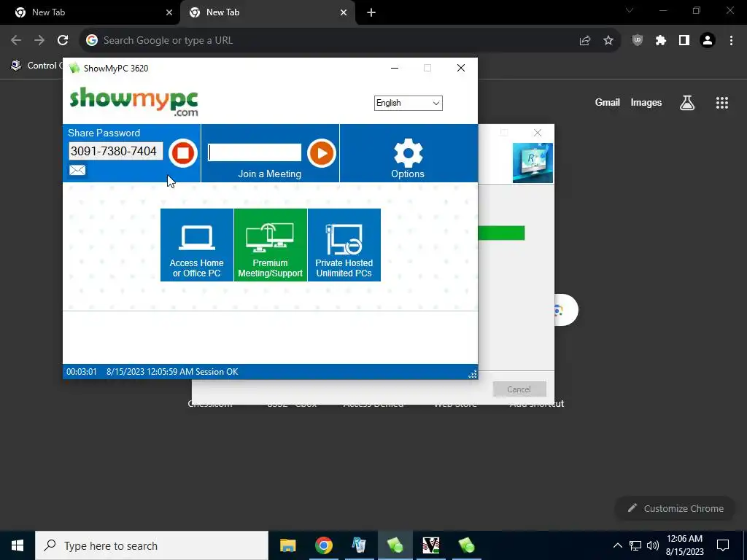The height and width of the screenshot is (560, 747).
Task: Go forward in Chrome
Action: [39, 41]
